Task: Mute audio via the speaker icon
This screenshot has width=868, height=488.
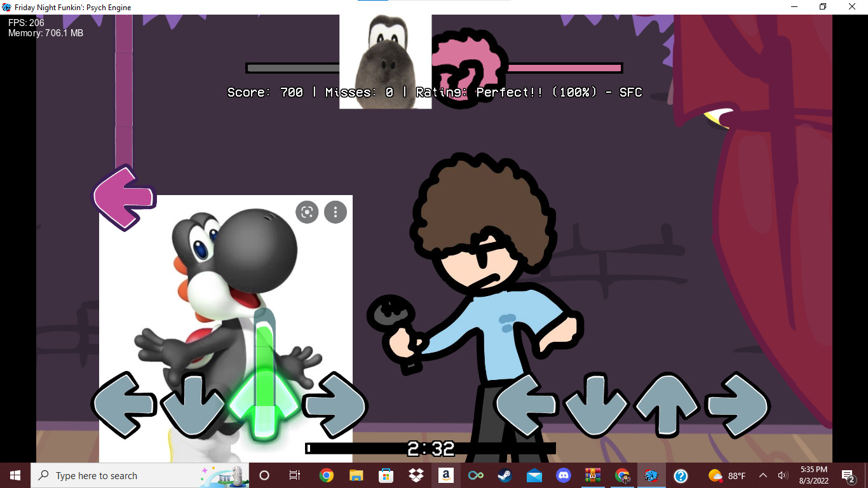Action: [783, 475]
